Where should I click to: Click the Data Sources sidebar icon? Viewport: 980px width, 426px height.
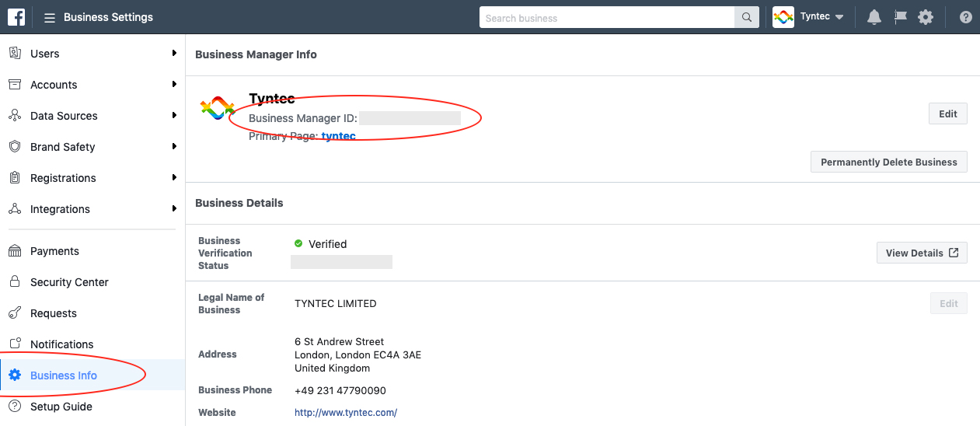click(x=15, y=115)
